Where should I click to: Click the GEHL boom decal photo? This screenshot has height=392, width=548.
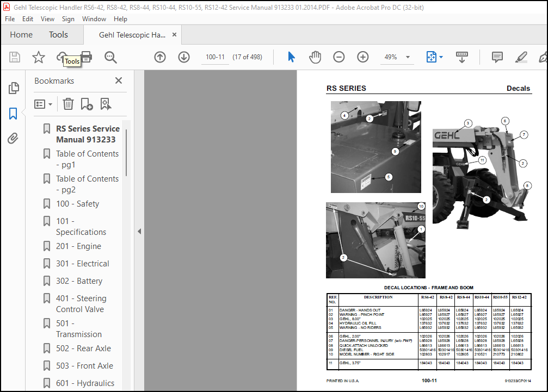click(x=482, y=173)
